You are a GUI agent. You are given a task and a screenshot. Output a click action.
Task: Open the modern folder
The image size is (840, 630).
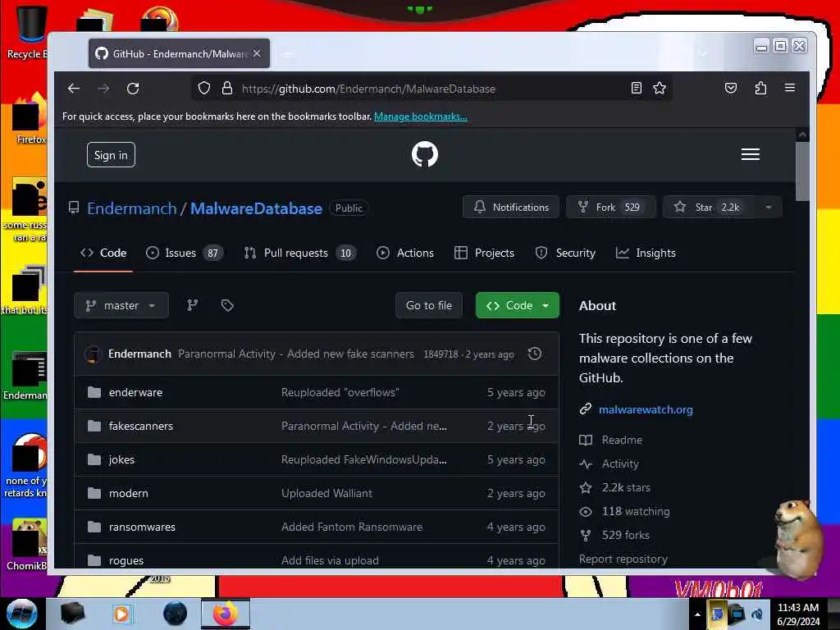pyautogui.click(x=129, y=493)
